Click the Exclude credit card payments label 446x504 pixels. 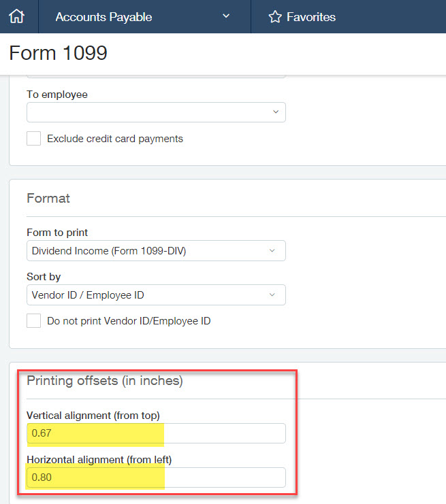point(115,139)
